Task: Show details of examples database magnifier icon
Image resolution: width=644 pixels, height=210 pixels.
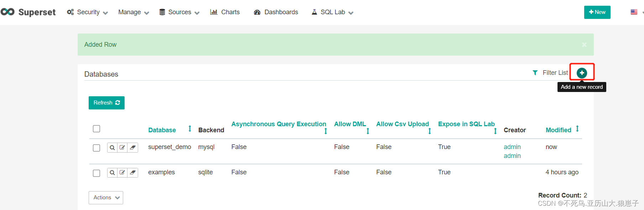Action: point(112,173)
